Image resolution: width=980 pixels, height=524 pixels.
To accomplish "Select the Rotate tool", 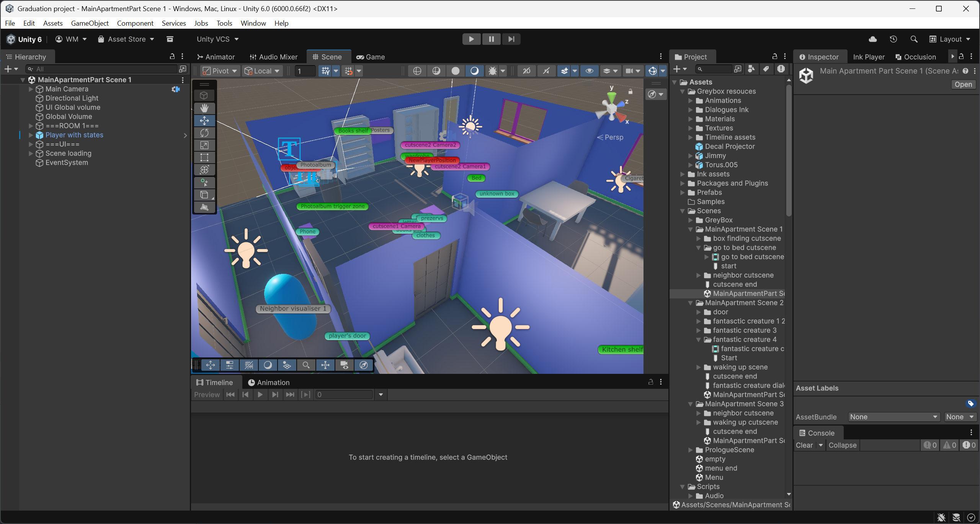I will pyautogui.click(x=204, y=133).
